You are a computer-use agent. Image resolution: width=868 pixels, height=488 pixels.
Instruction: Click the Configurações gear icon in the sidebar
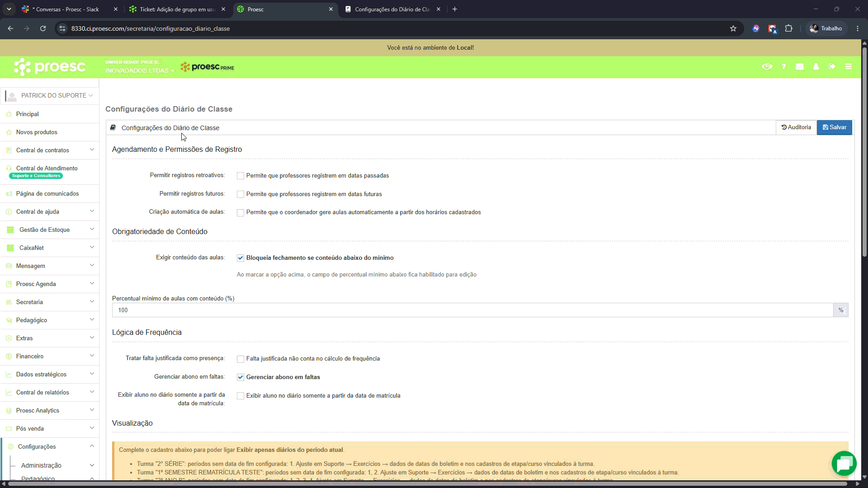point(10,447)
